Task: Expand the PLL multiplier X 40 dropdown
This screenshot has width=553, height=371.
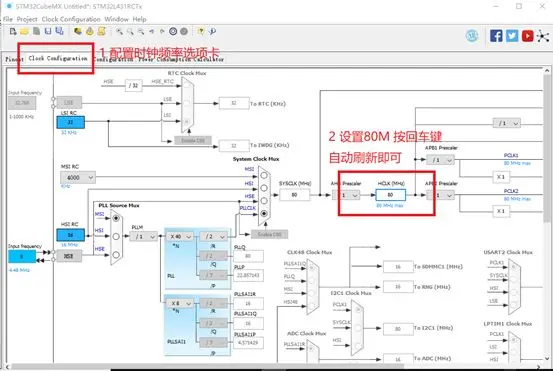Action: (180, 236)
